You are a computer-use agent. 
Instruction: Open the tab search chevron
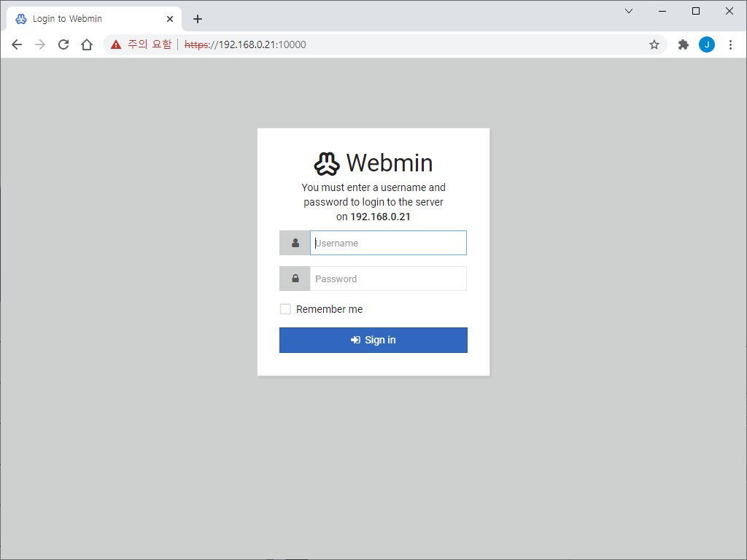629,11
